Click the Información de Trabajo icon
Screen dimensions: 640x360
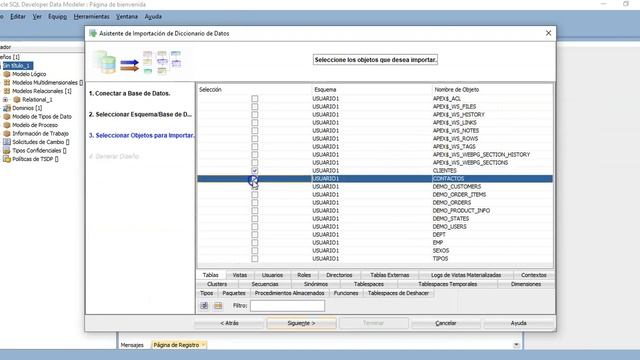(7, 133)
